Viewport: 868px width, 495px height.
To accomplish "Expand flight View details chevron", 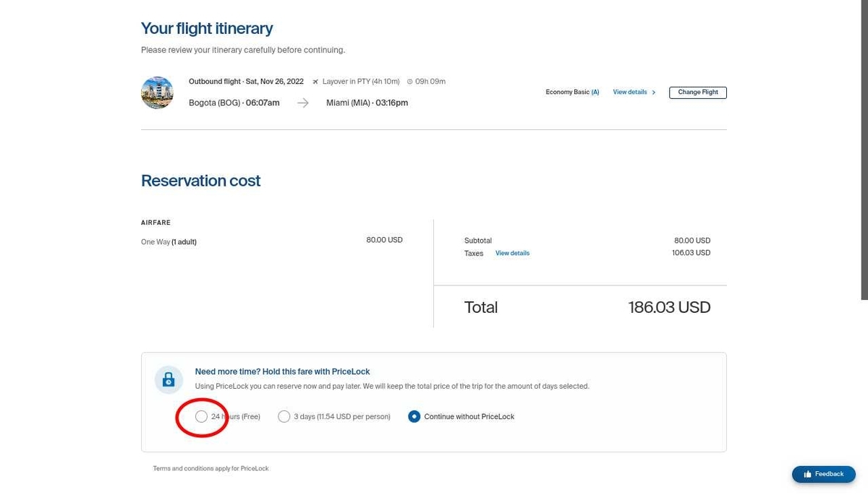I will [x=654, y=92].
